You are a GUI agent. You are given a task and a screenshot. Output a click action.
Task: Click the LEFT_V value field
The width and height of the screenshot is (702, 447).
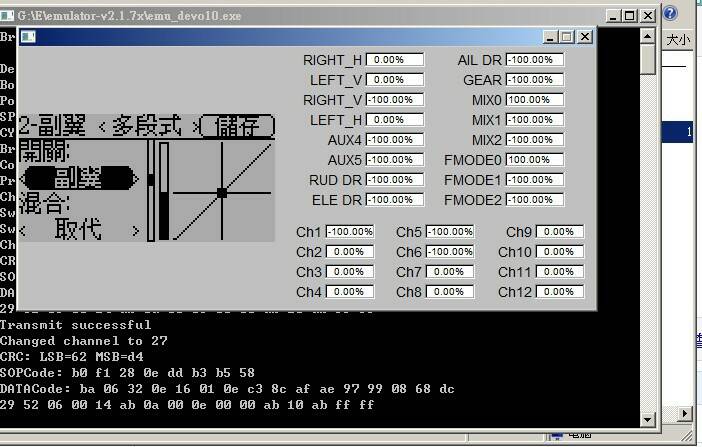pos(395,80)
